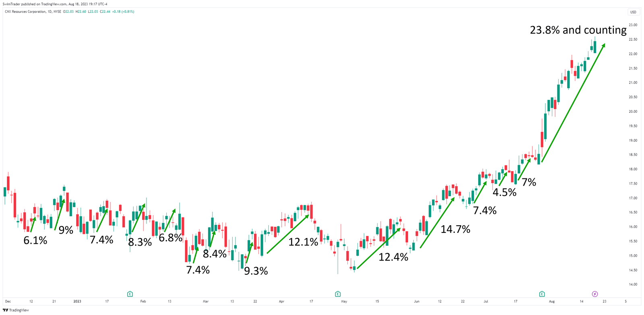Click the 20.00 price axis label

pos(633,112)
